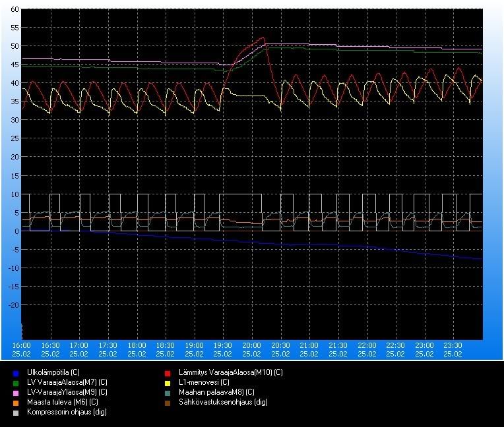Click the 30 value on temperature axis
Image resolution: width=504 pixels, height=427 pixels.
pos(15,120)
